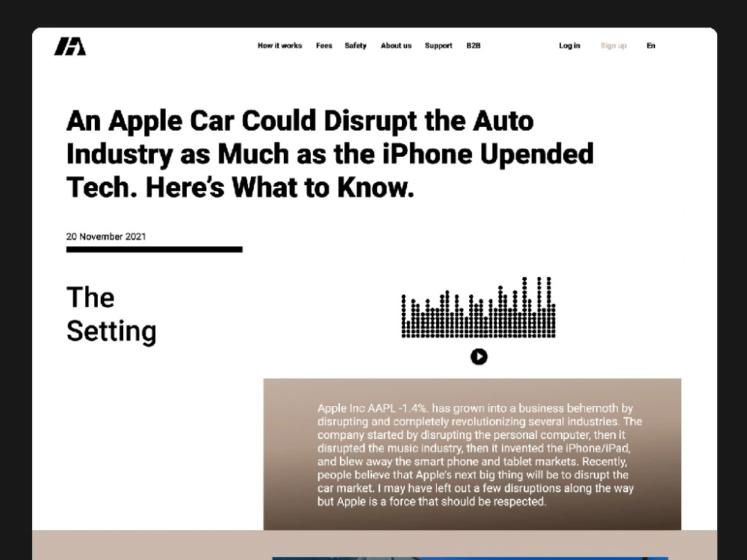Open the B2B menu item
747x560 pixels.
point(473,46)
